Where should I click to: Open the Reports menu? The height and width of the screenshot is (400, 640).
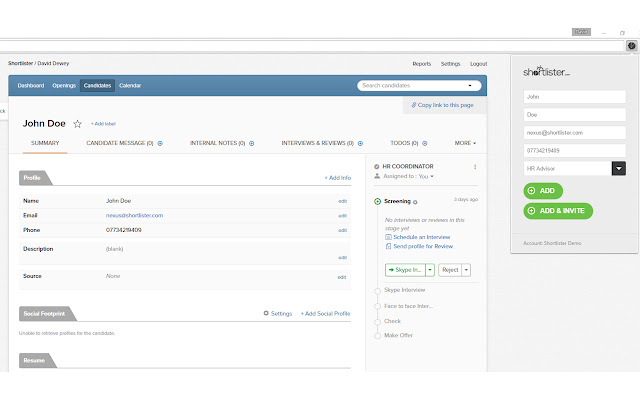click(x=422, y=63)
